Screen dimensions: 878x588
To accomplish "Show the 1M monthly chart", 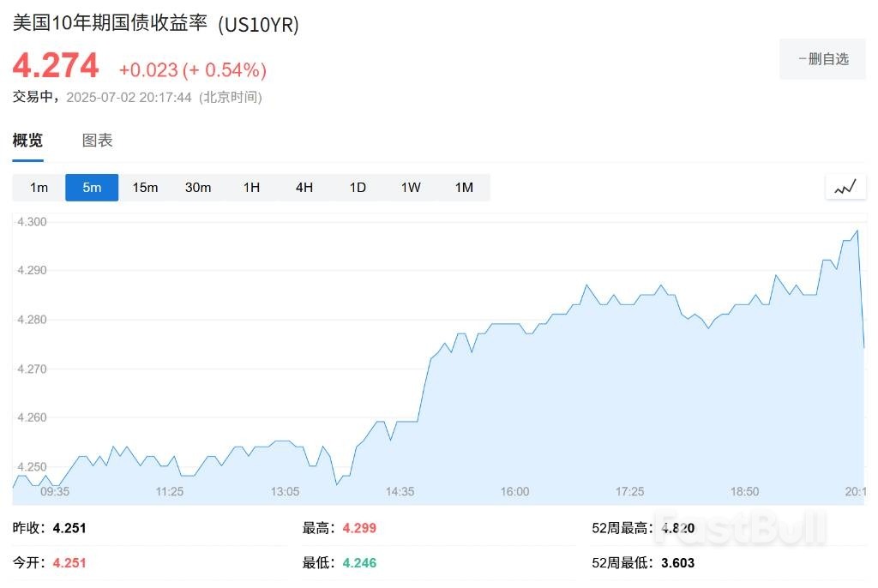I will [x=464, y=188].
